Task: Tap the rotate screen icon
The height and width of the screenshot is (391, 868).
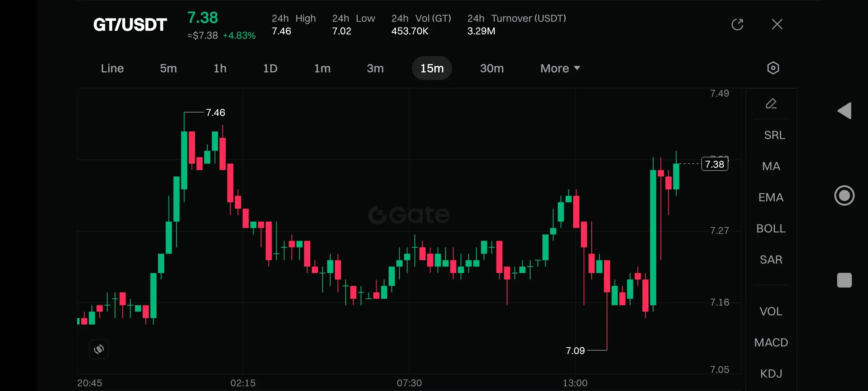Action: (99, 349)
